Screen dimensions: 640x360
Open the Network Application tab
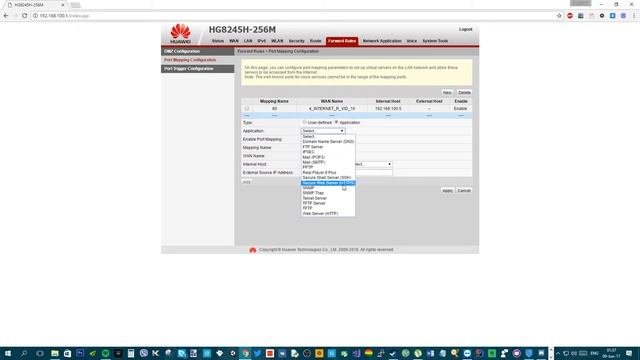pyautogui.click(x=382, y=41)
